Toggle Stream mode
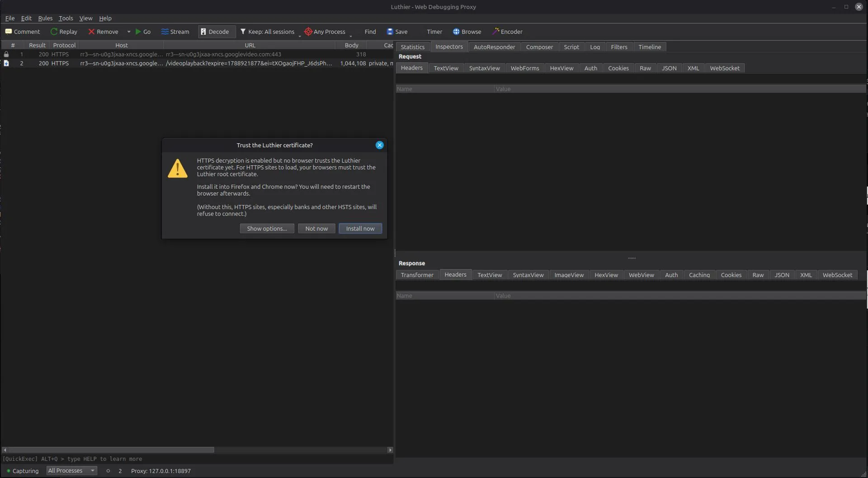 tap(175, 32)
